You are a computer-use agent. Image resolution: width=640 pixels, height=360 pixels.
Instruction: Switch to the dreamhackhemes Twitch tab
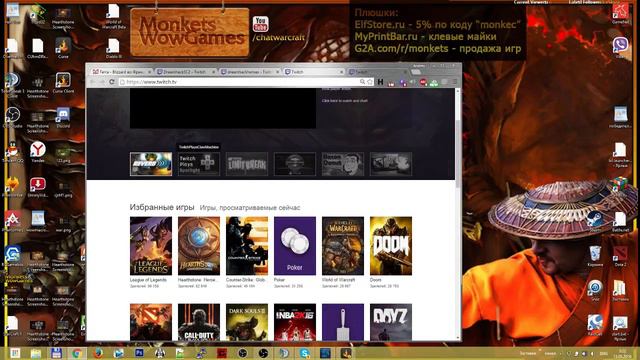click(x=250, y=72)
